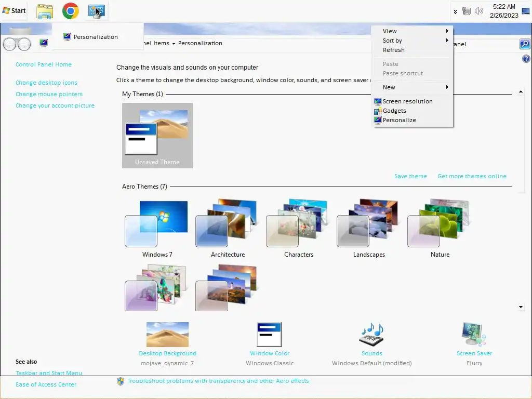This screenshot has width=532, height=399.
Task: Open the network tray icon
Action: click(x=467, y=11)
